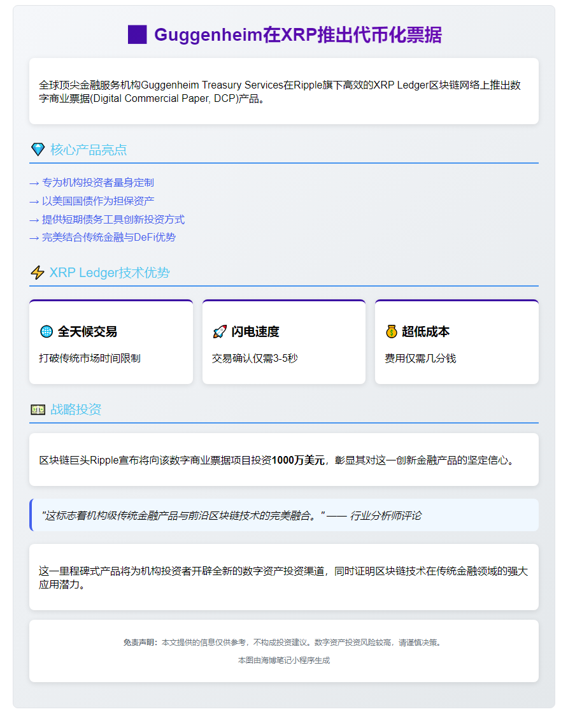Viewport: 568px width, 728px height.
Task: Click the banknote icon beside 战略投资
Action: [x=38, y=410]
